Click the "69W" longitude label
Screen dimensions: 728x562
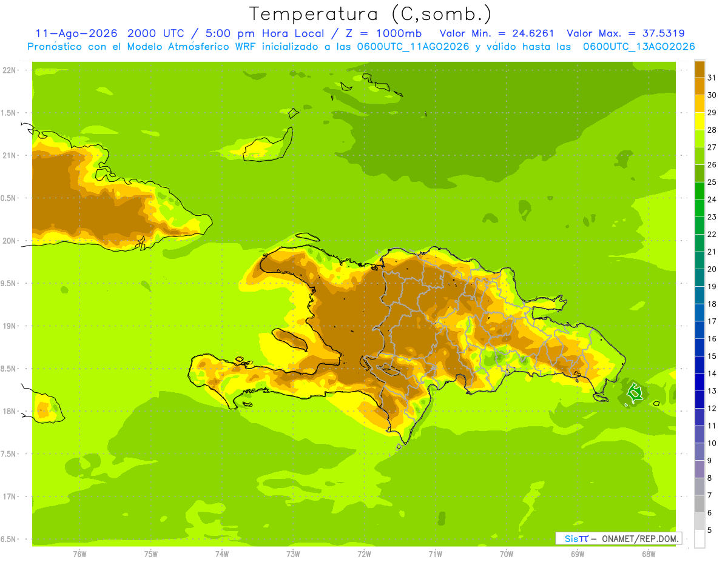[578, 554]
